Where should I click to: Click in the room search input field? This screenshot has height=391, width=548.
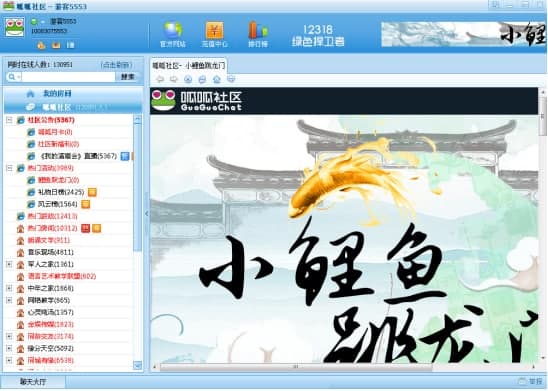pos(68,77)
